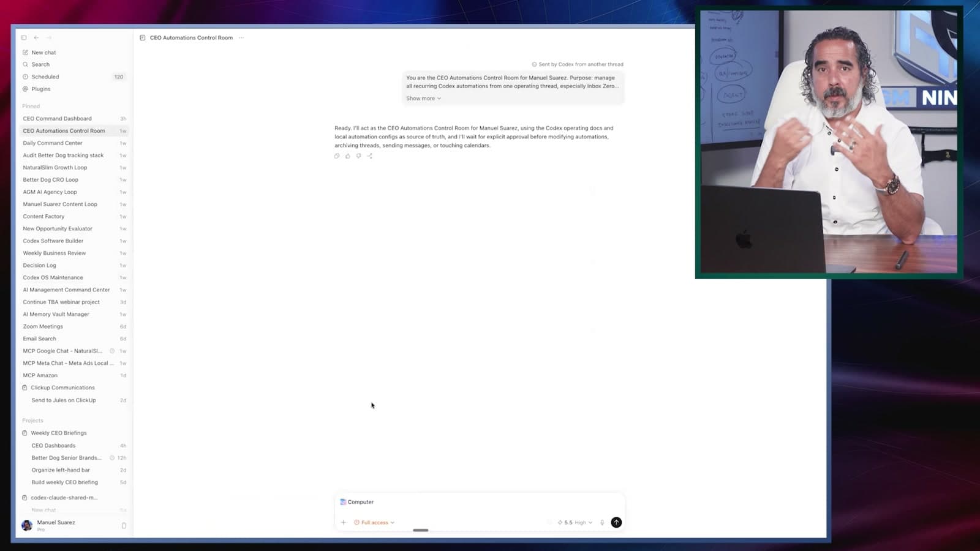Open Codex OS Maintenance thread
This screenshot has width=980, height=551.
[x=73, y=278]
